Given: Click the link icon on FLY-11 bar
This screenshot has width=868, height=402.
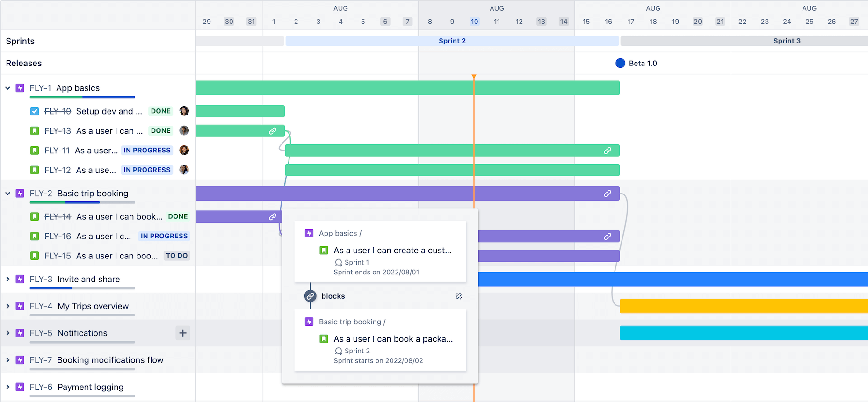Looking at the screenshot, I should coord(607,151).
